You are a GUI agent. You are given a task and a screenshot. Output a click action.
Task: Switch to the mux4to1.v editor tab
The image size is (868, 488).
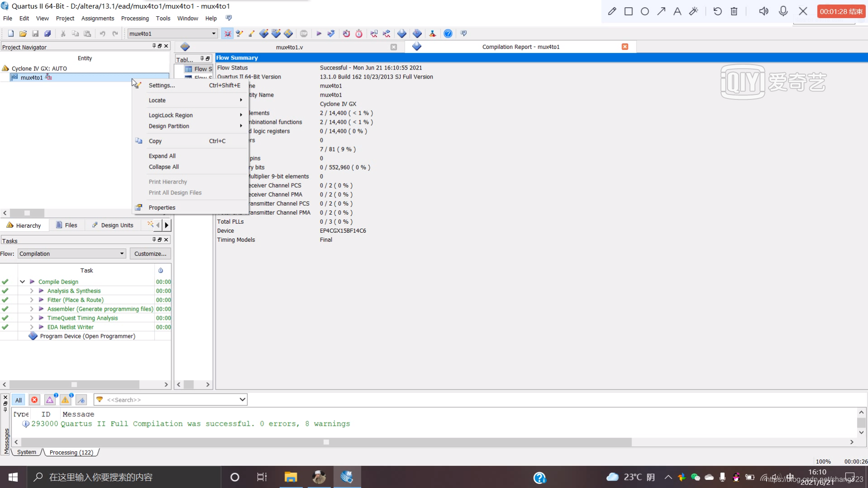pos(289,47)
